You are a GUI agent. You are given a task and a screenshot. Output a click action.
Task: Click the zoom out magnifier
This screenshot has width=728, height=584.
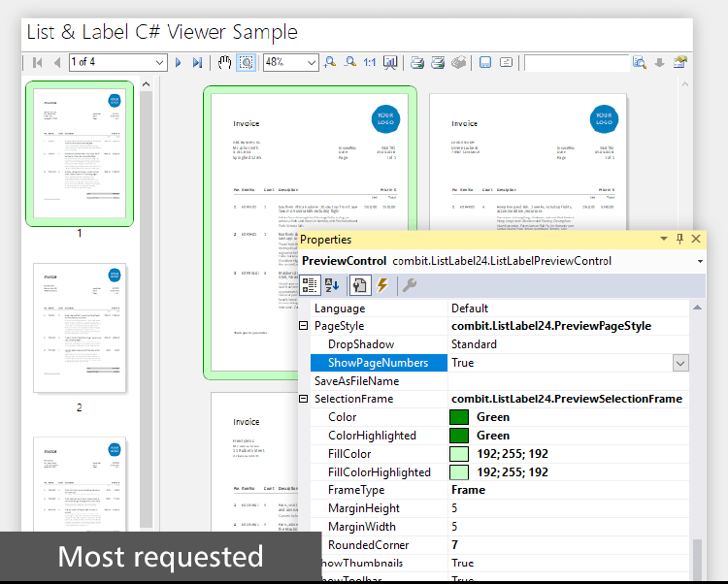pyautogui.click(x=350, y=62)
